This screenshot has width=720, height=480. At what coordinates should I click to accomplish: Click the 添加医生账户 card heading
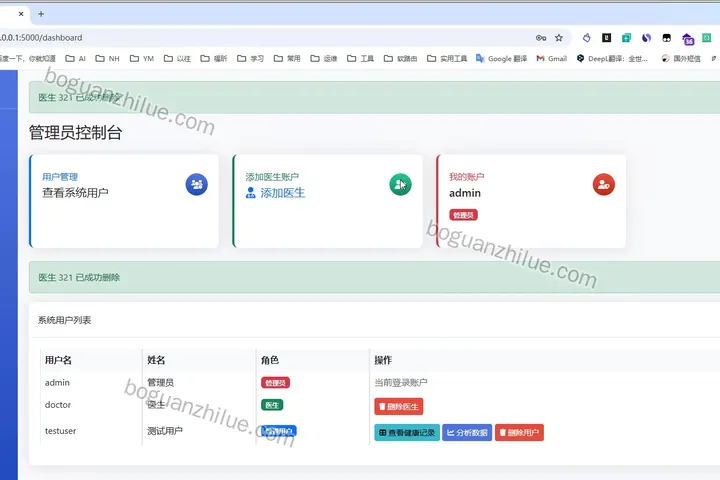[x=272, y=177]
